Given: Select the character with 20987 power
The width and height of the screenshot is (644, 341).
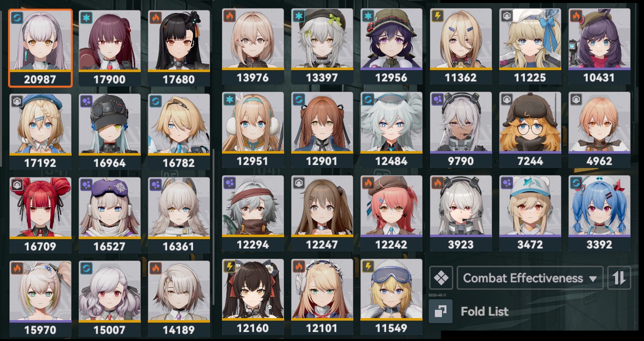Looking at the screenshot, I should tap(40, 48).
